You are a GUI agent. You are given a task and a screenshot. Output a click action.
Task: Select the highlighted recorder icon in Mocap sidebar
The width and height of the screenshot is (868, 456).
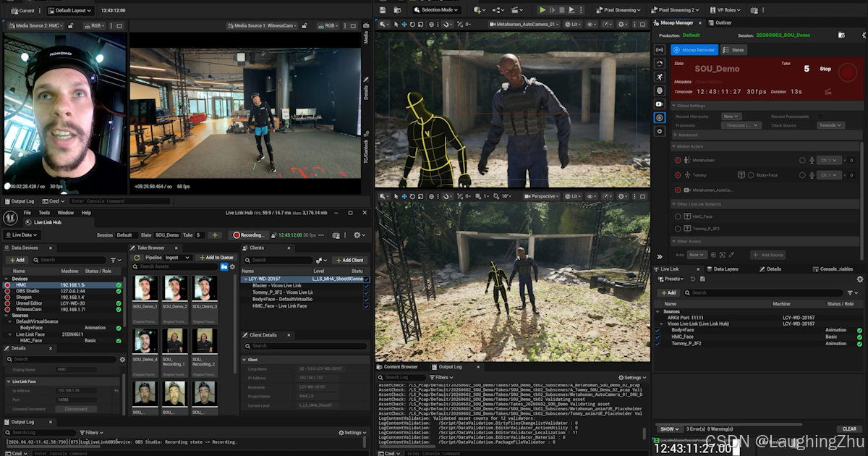660,117
